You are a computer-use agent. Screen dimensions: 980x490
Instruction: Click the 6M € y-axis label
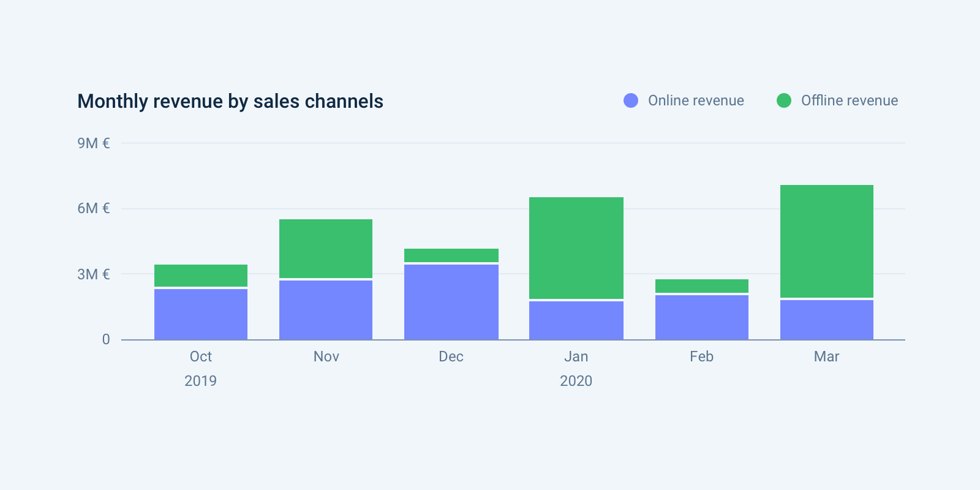click(x=94, y=208)
